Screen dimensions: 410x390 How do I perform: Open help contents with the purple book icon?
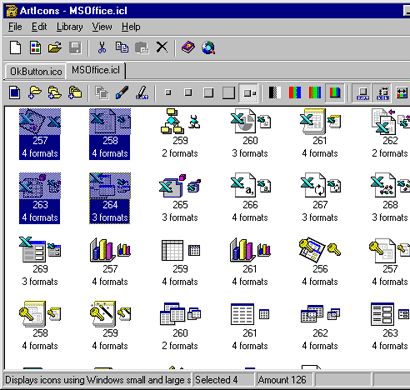(188, 47)
